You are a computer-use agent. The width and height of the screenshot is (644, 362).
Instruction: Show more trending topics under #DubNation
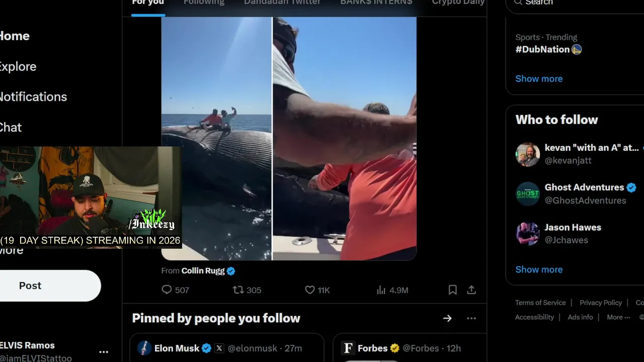pyautogui.click(x=539, y=78)
